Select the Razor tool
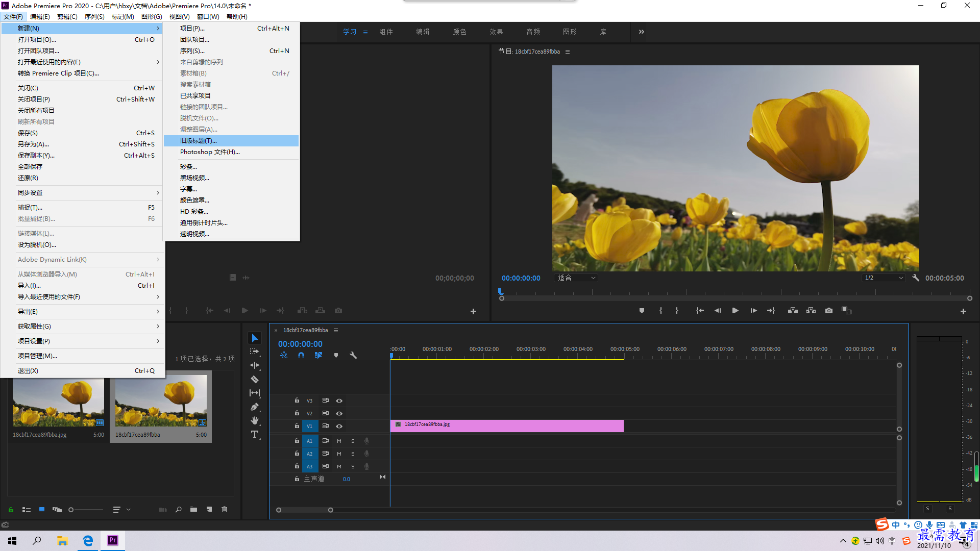 click(255, 379)
